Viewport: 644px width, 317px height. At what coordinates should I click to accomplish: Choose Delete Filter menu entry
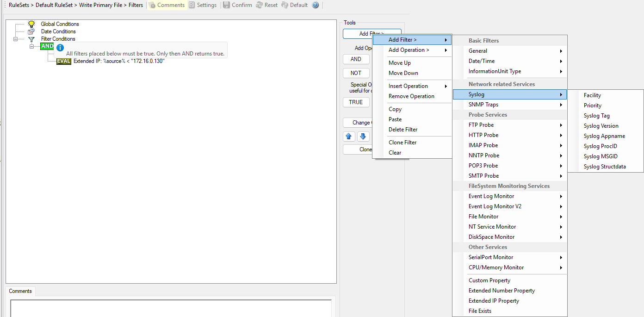pos(412,130)
